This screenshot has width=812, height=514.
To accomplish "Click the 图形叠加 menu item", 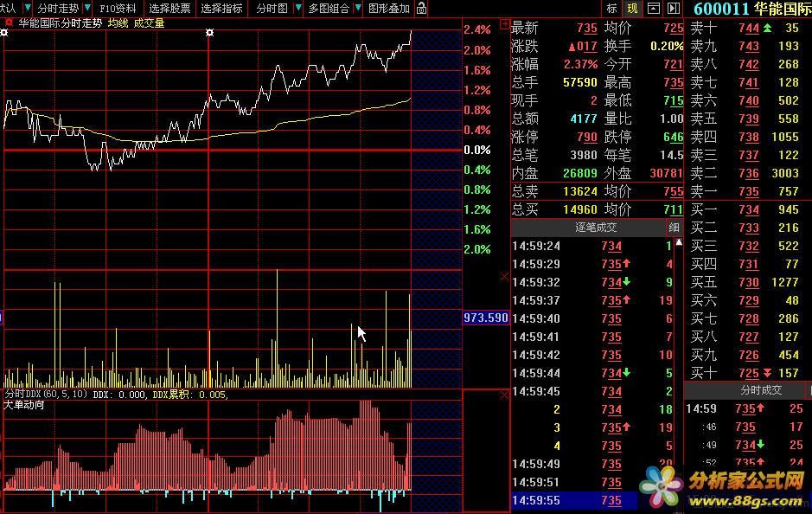I will coord(389,9).
